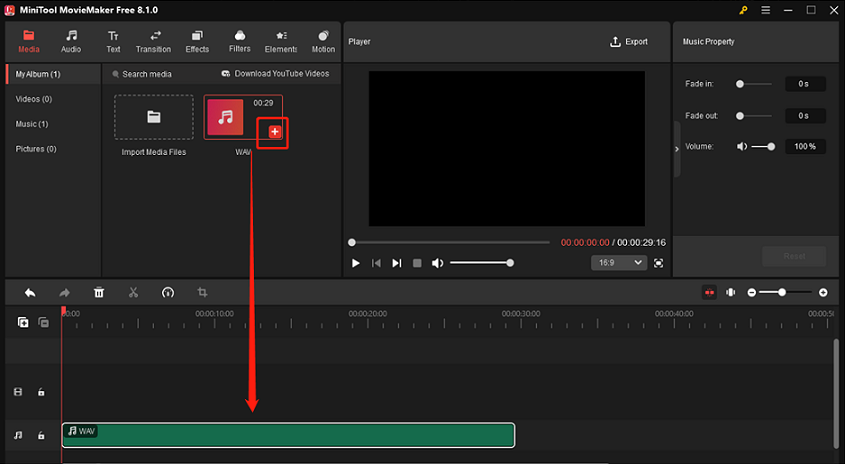This screenshot has height=464, width=845.
Task: Click the Search media field
Action: pos(147,74)
